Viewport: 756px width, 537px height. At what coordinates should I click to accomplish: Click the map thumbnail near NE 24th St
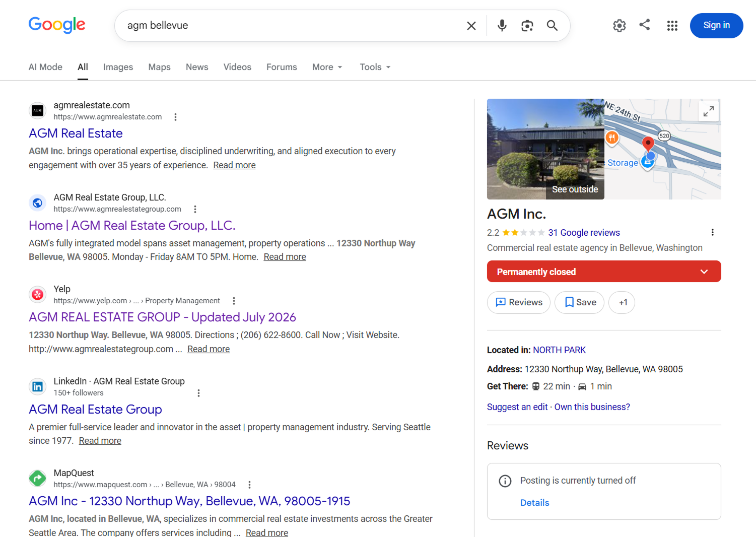(663, 149)
